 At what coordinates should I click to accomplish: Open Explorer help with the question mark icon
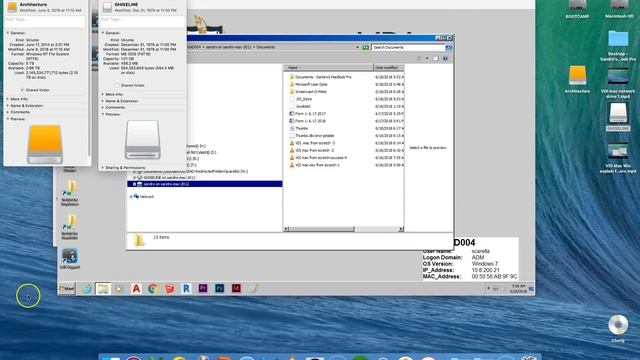pos(445,58)
